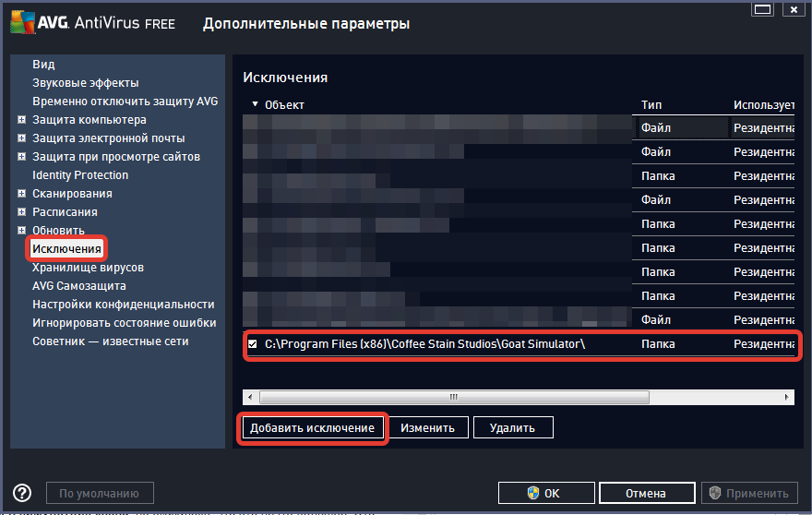Screen dimensions: 812x515
Task: Click the help question mark icon
Action: click(x=22, y=493)
